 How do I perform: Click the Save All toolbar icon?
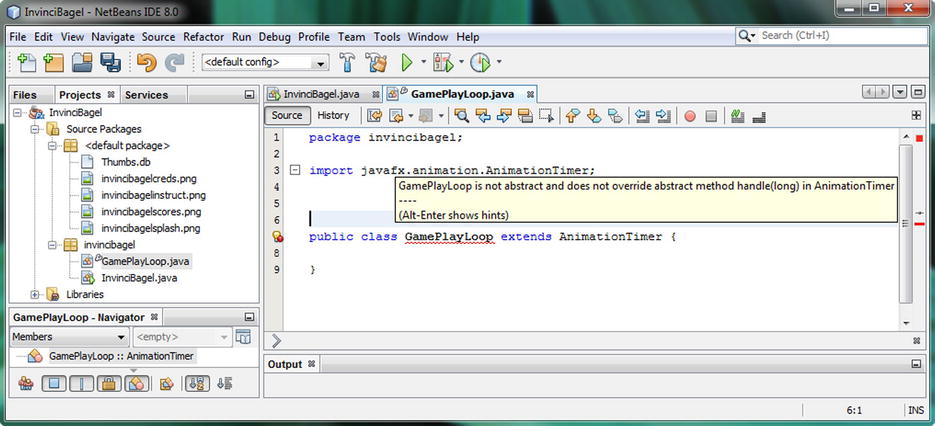pyautogui.click(x=110, y=62)
